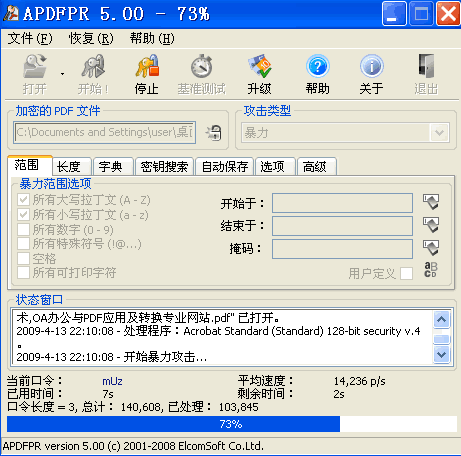The width and height of the screenshot is (461, 456).
Task: Expand the 攻击类型 dropdown
Action: coord(439,133)
